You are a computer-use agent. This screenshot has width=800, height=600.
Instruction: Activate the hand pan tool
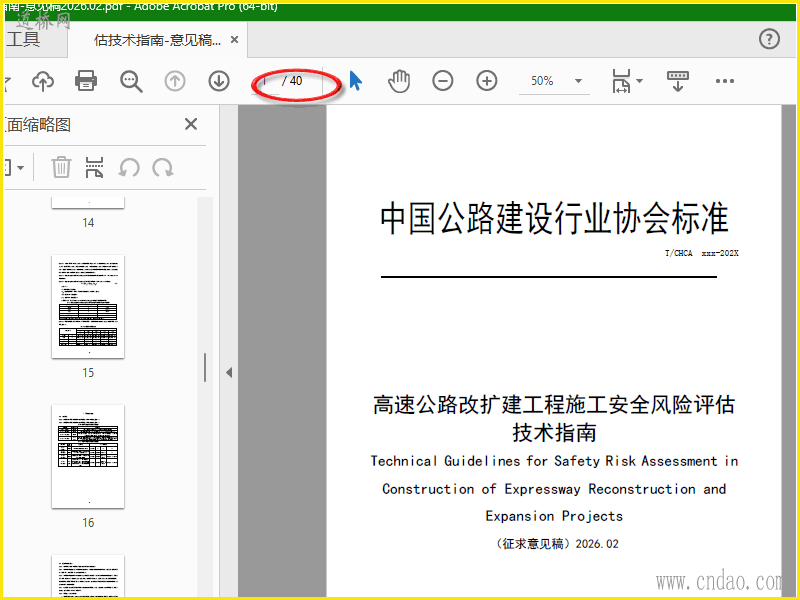point(398,81)
